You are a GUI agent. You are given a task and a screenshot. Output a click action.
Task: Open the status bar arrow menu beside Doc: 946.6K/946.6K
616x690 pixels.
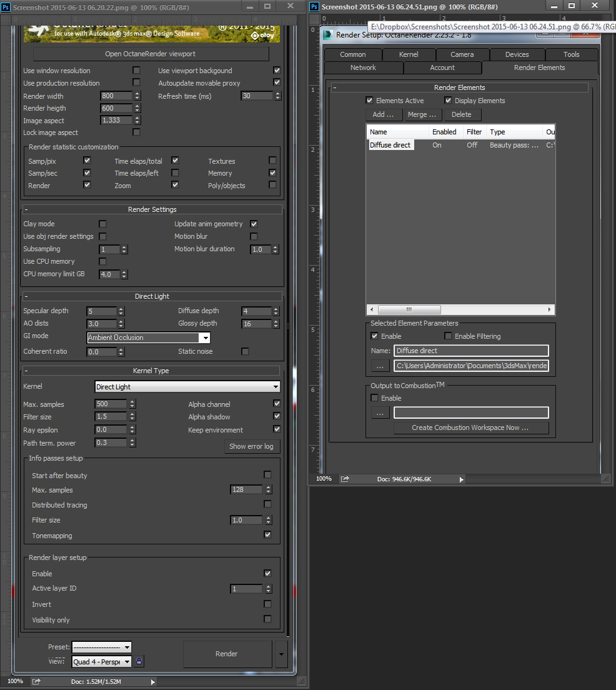point(461,479)
